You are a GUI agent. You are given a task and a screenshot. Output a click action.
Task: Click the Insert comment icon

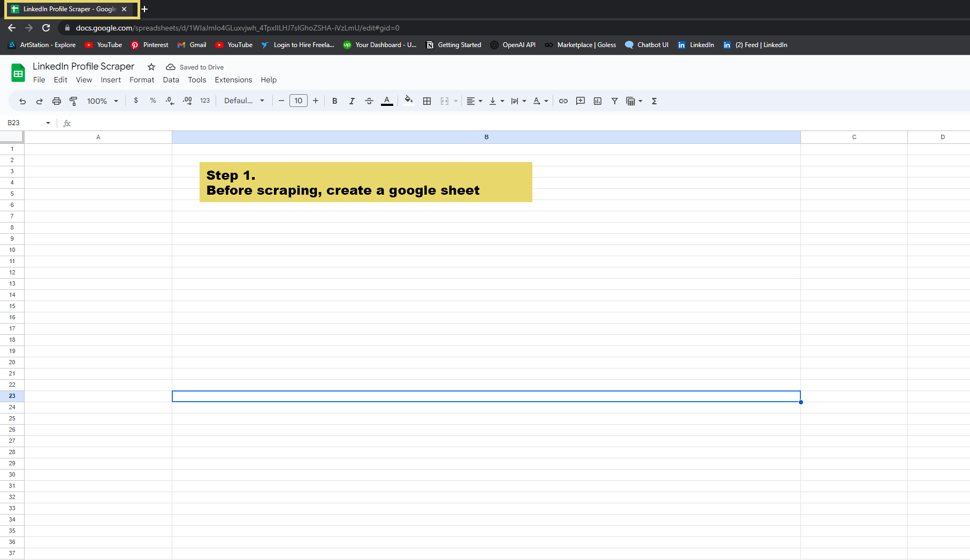tap(581, 101)
